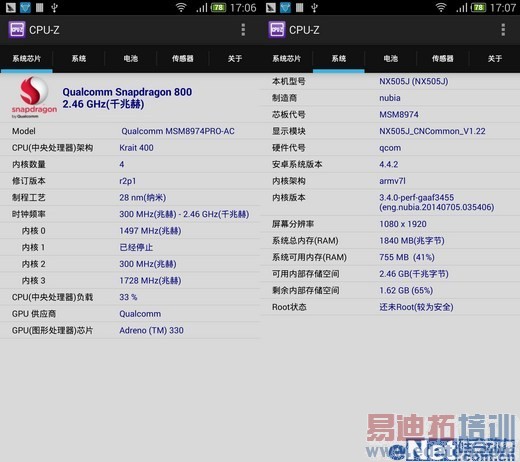Tap USB notification icon in right status bar
This screenshot has width=520, height=462.
[x=314, y=7]
